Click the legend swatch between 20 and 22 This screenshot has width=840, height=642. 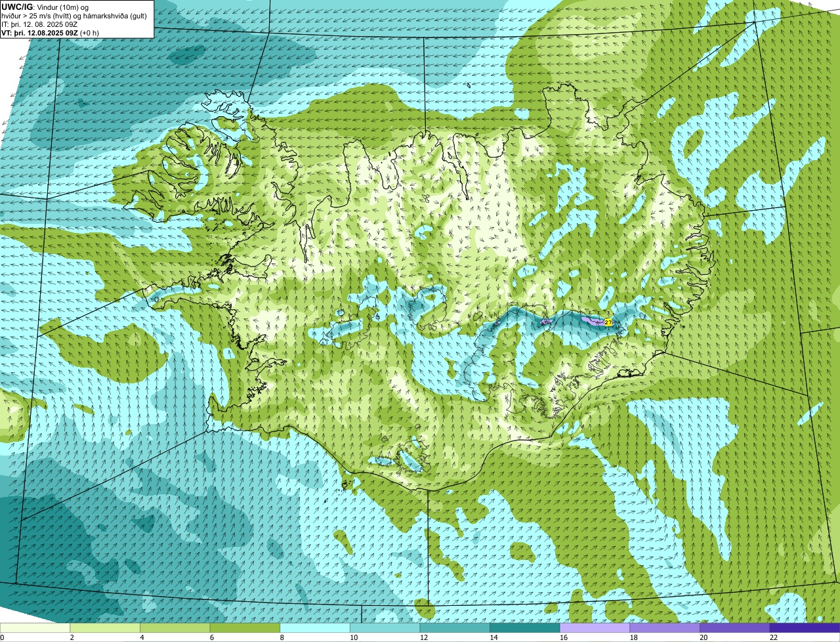[735, 628]
